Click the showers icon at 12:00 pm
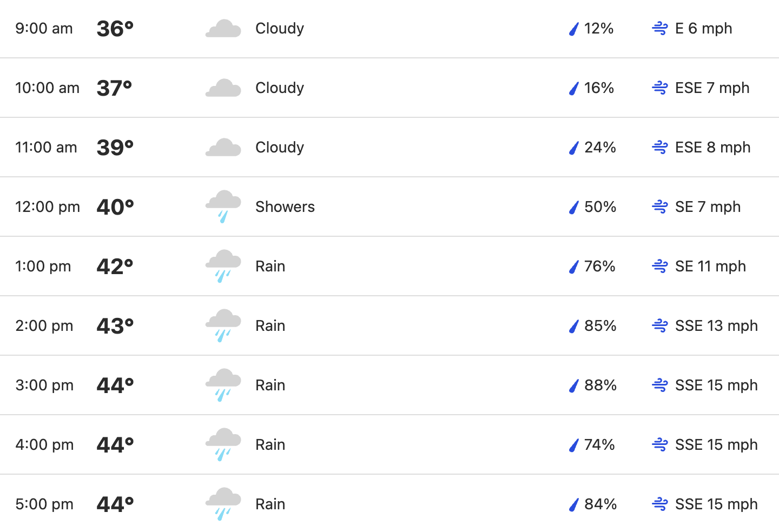 pyautogui.click(x=223, y=207)
